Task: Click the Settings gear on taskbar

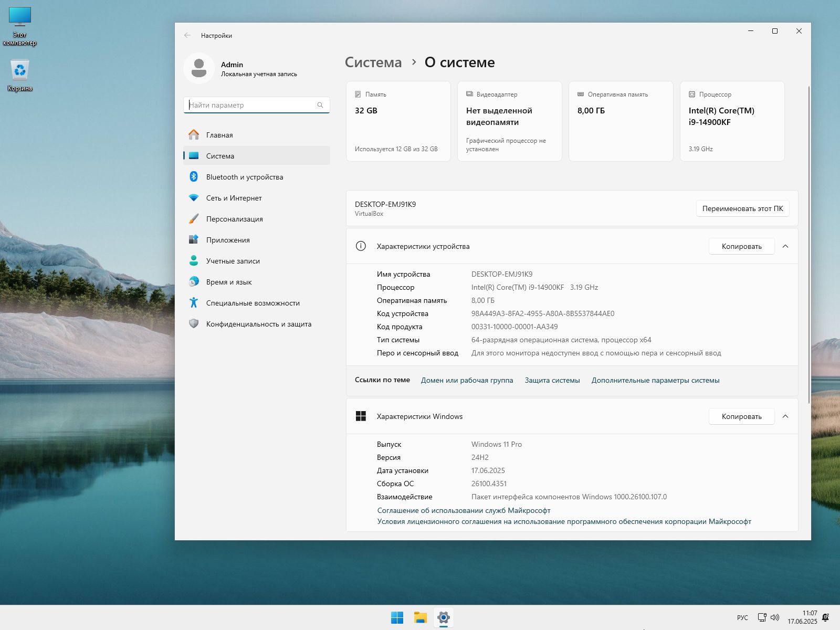Action: click(x=444, y=618)
